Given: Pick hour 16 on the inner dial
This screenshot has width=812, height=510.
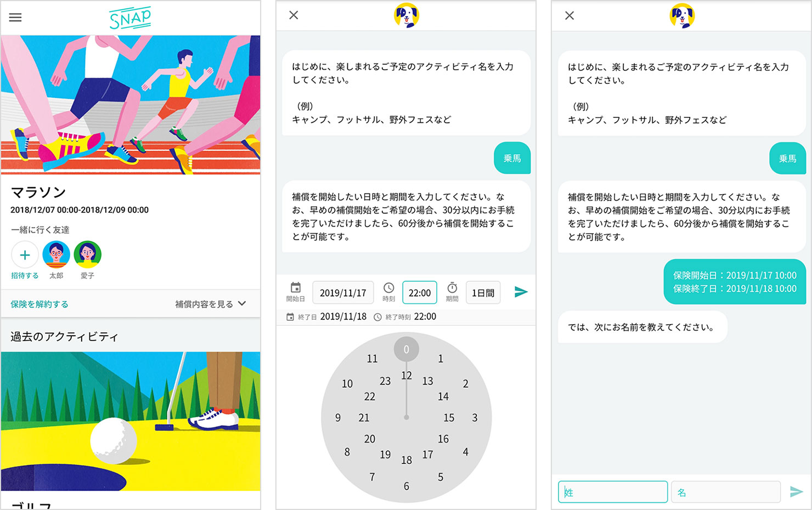Looking at the screenshot, I should coord(443,439).
